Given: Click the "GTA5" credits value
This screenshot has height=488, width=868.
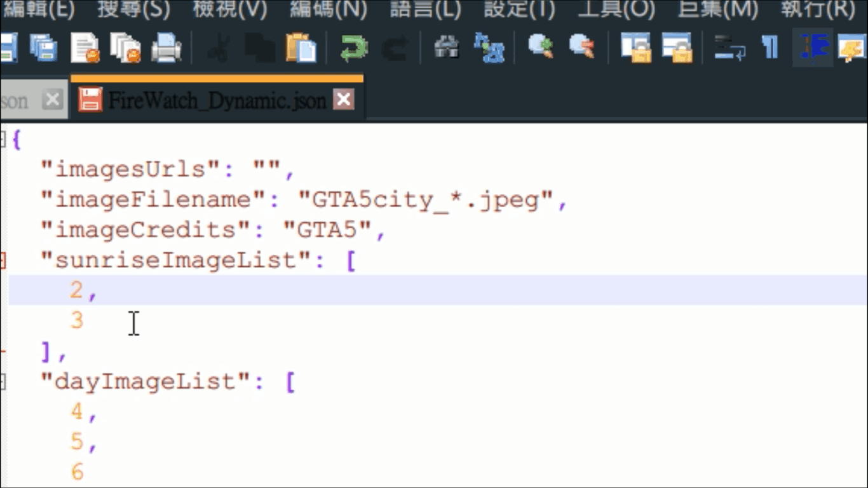Looking at the screenshot, I should (327, 230).
